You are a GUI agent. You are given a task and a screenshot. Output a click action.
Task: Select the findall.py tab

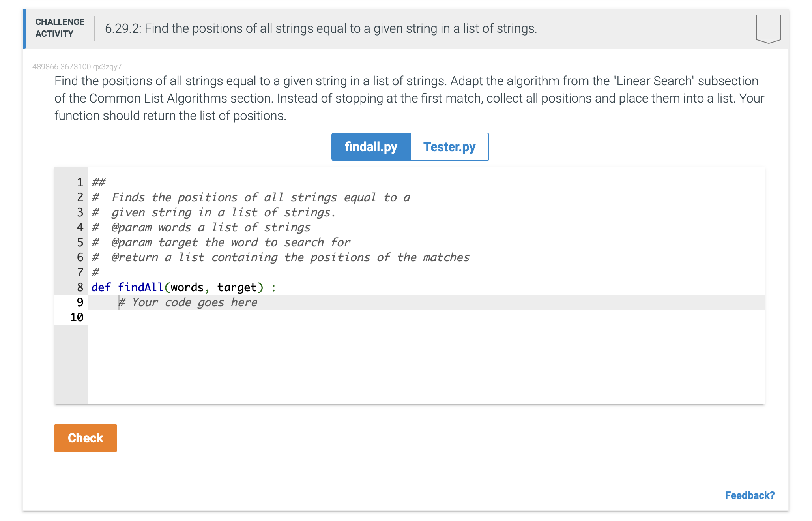point(371,147)
